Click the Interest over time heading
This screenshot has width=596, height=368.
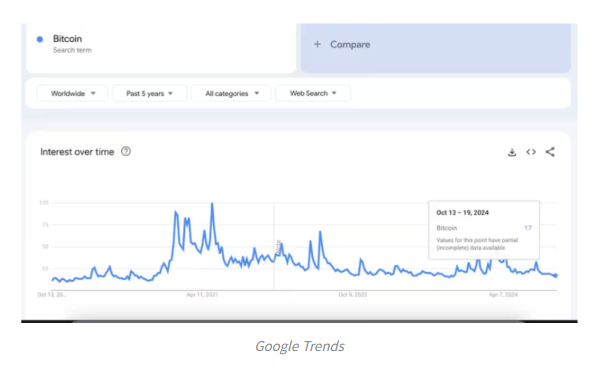pos(77,152)
